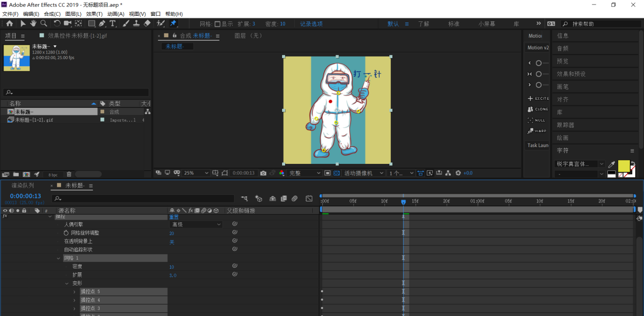Screen dimensions: 644x316
Task: Take a snapshot with the camera icon
Action: point(263,173)
